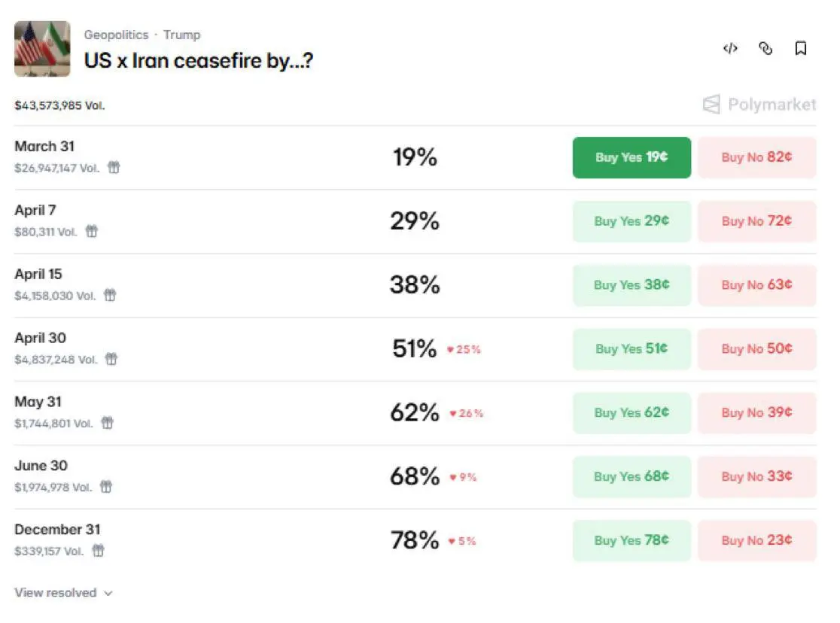
Task: Click the embed code icon
Action: coord(729,49)
